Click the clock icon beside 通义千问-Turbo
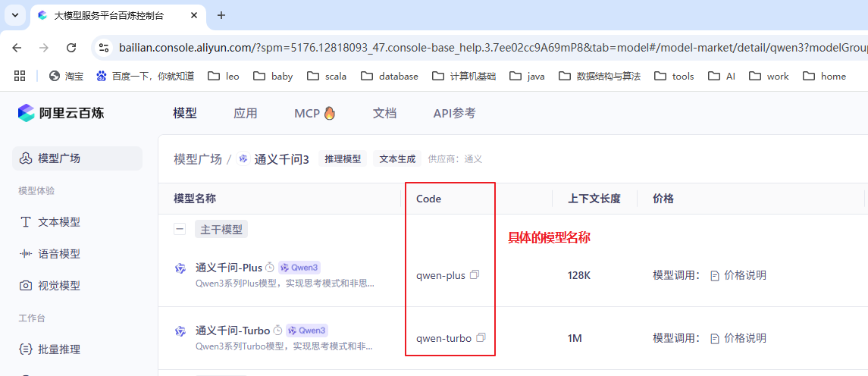This screenshot has height=376, width=868. pos(278,331)
